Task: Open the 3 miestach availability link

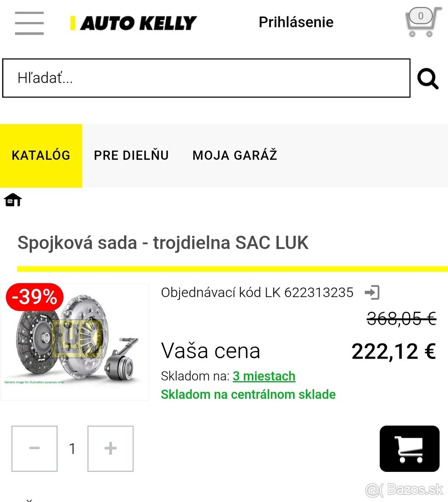Action: [x=264, y=376]
